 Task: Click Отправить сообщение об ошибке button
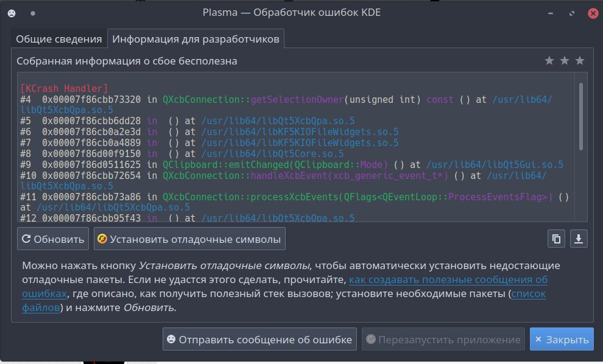(259, 339)
